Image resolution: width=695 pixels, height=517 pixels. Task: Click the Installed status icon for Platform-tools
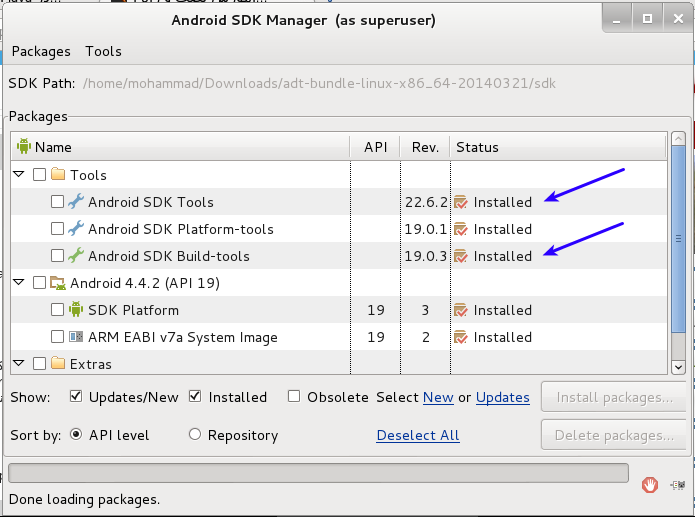(461, 229)
